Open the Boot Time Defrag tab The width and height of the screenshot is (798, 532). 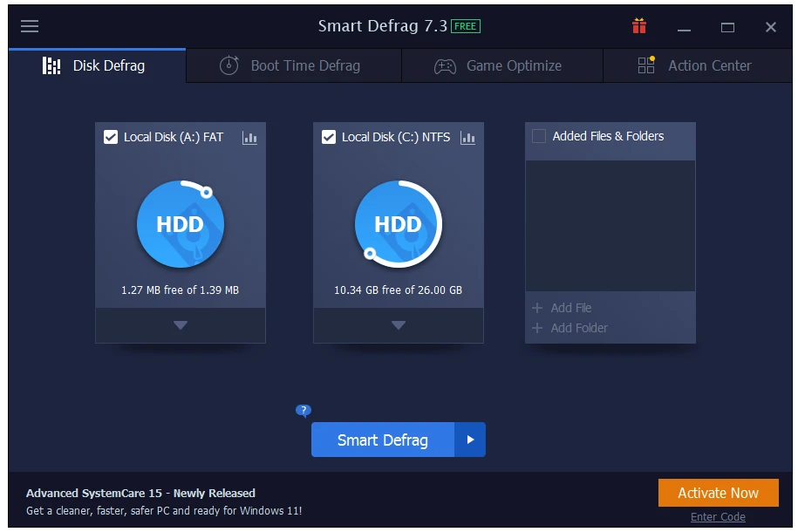pyautogui.click(x=294, y=65)
